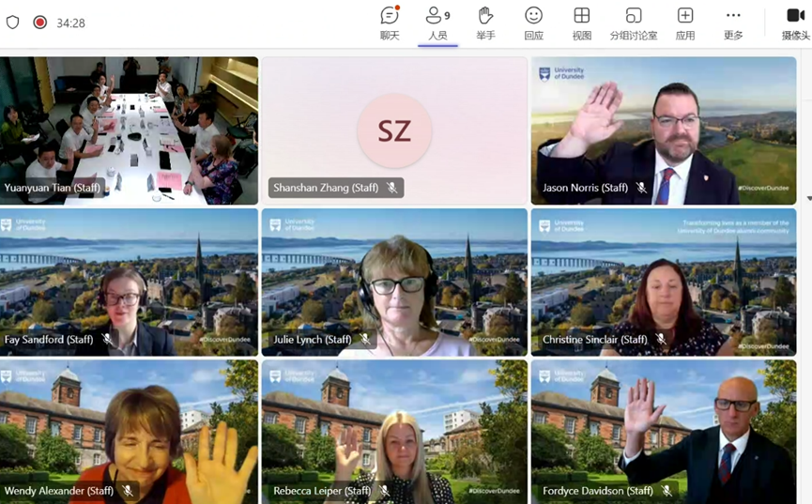Viewport: 812px width, 504px height.
Task: Click the shield security icon
Action: [13, 23]
